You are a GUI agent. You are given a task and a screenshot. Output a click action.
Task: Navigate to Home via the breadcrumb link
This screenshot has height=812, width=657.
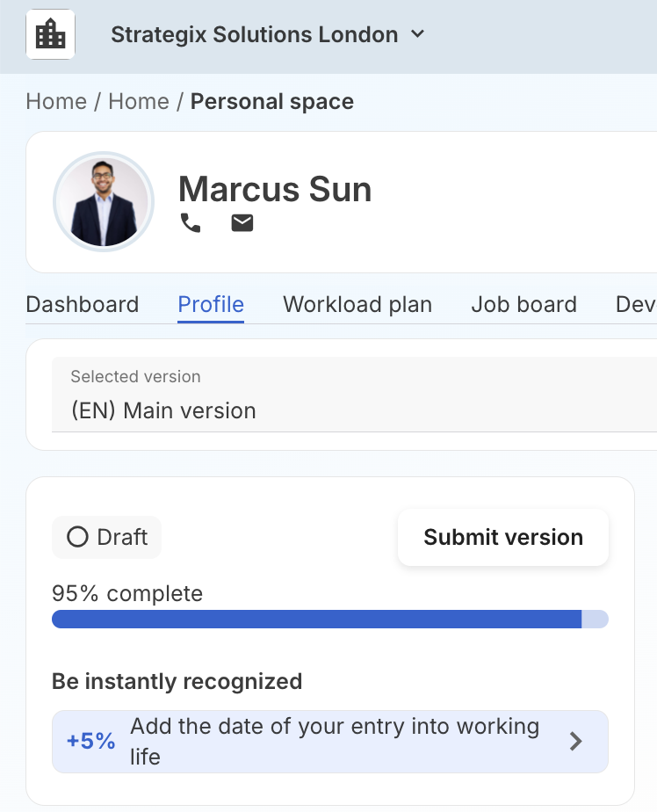[56, 101]
